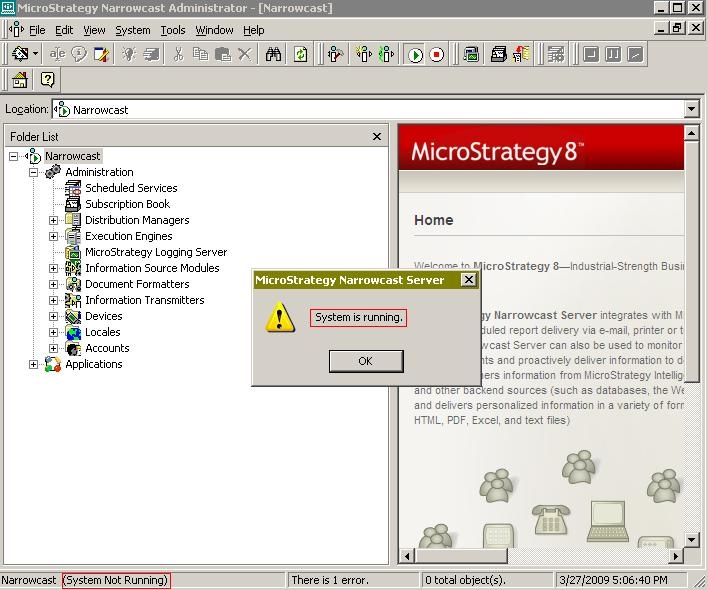Open the File menu
708x590 pixels.
[x=37, y=30]
